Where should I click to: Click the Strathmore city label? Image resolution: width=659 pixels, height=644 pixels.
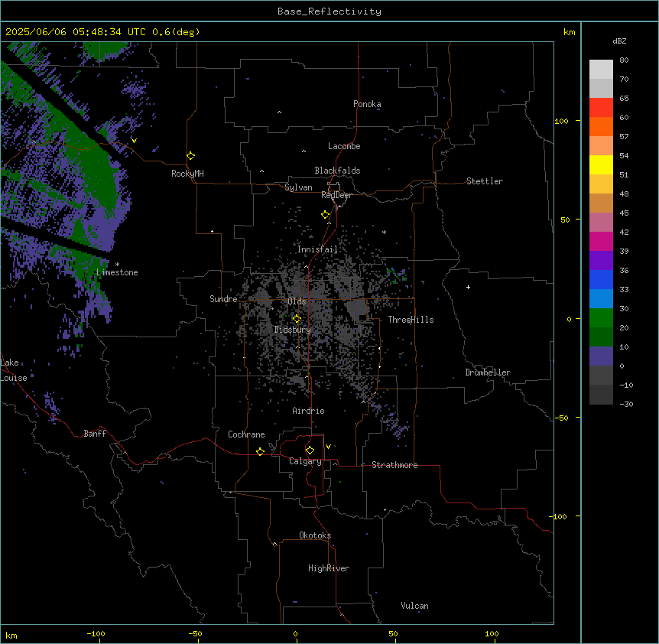pyautogui.click(x=394, y=465)
